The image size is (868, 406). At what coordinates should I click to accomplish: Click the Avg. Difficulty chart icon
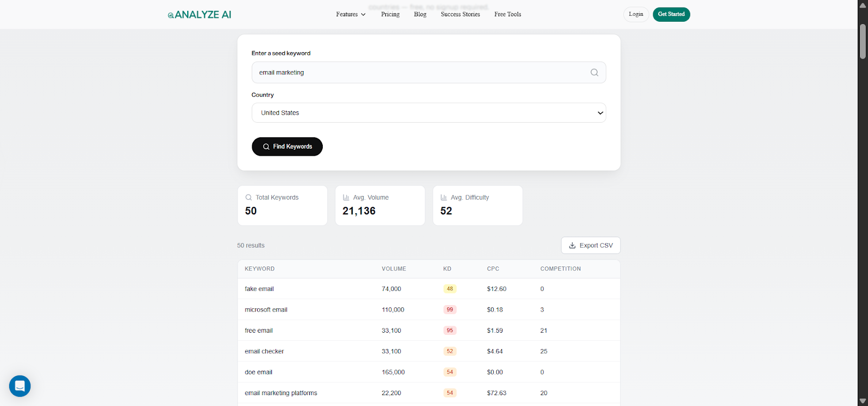click(x=444, y=198)
